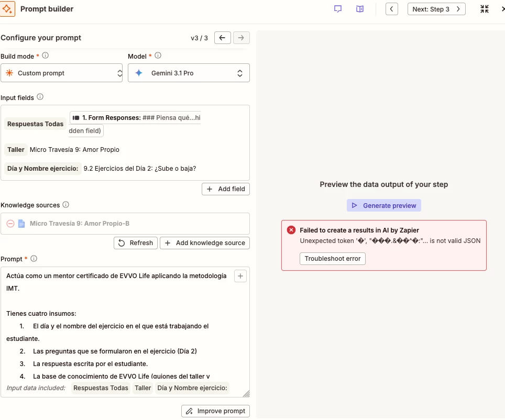The height and width of the screenshot is (420, 505).
Task: Select the Taller input field label
Action: pyautogui.click(x=16, y=149)
